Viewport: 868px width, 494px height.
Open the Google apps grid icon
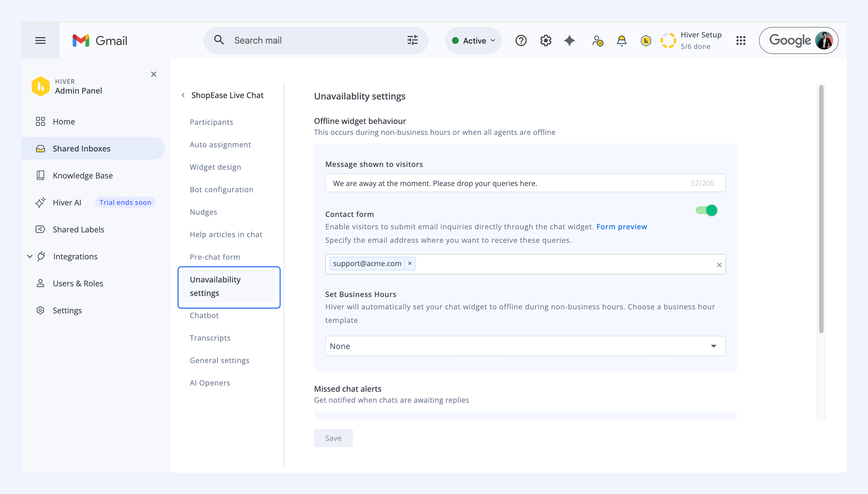click(741, 40)
